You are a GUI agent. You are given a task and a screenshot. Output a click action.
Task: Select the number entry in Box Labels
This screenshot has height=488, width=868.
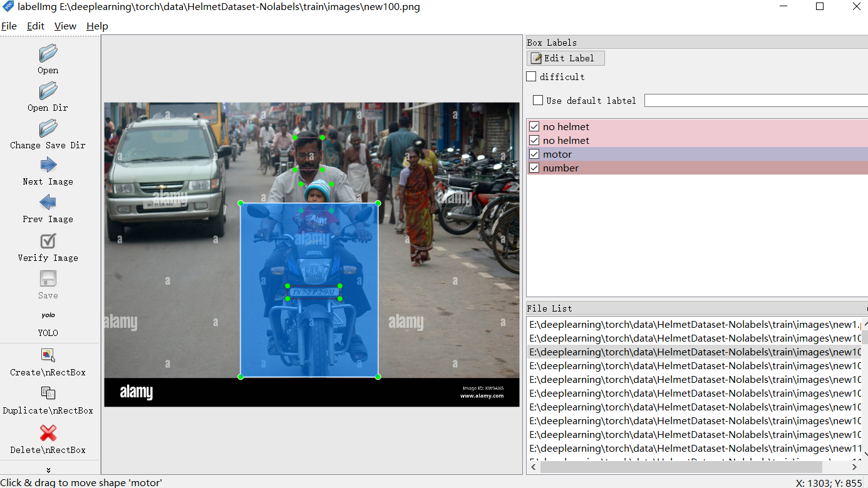tap(697, 168)
